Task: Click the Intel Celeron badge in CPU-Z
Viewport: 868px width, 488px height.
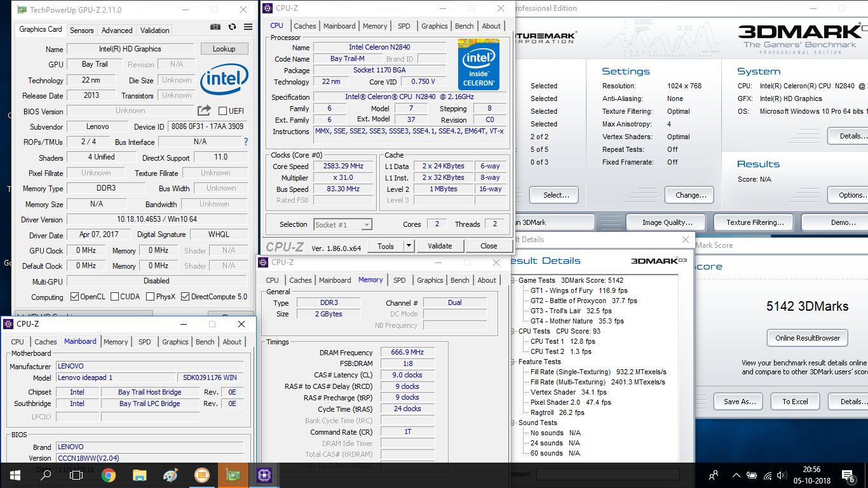Action: [x=478, y=64]
